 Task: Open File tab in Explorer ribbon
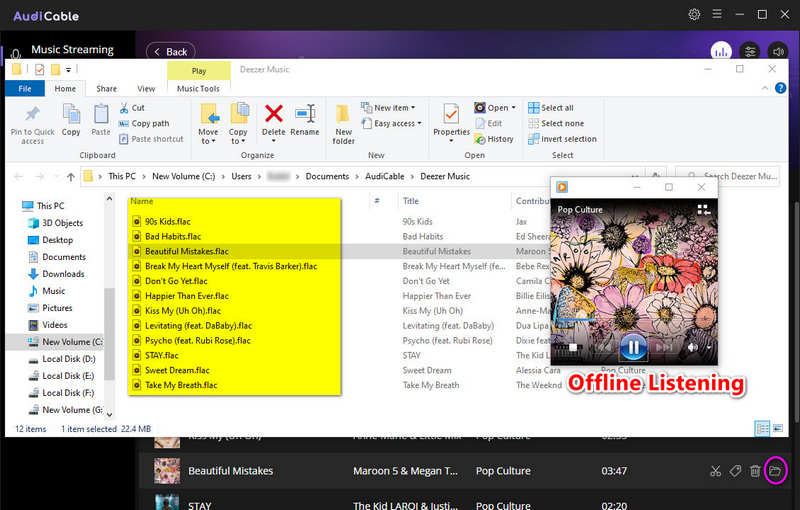(24, 88)
